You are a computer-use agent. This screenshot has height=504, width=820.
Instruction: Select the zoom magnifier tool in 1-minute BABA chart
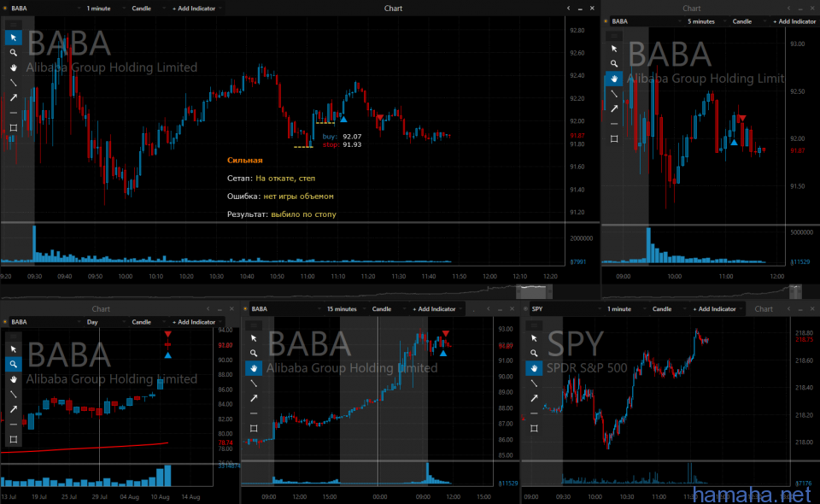[x=13, y=52]
